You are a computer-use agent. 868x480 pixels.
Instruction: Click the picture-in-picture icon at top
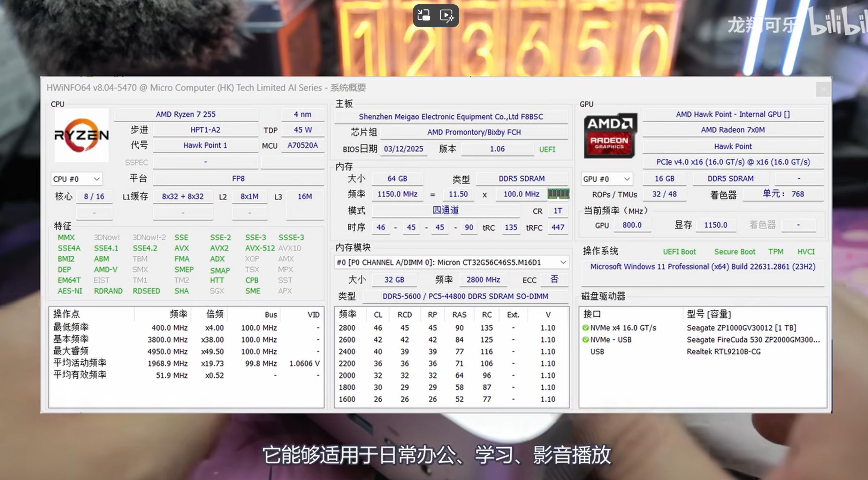pyautogui.click(x=424, y=15)
